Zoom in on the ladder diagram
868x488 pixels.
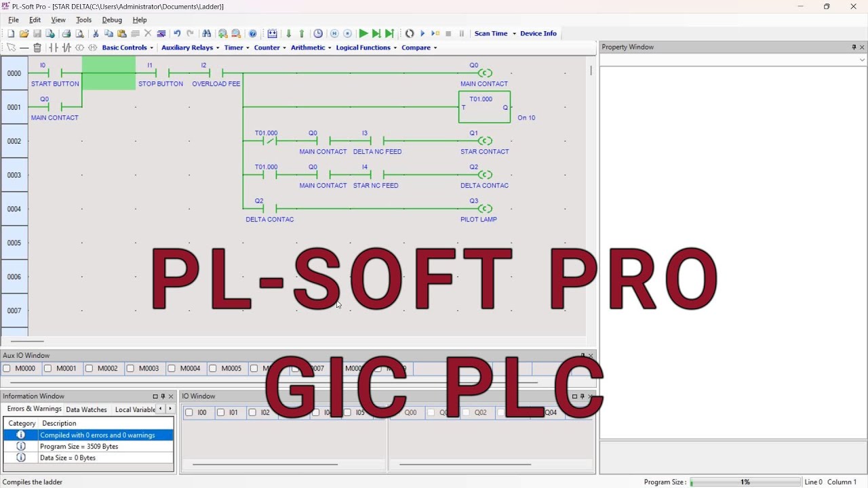tap(222, 33)
